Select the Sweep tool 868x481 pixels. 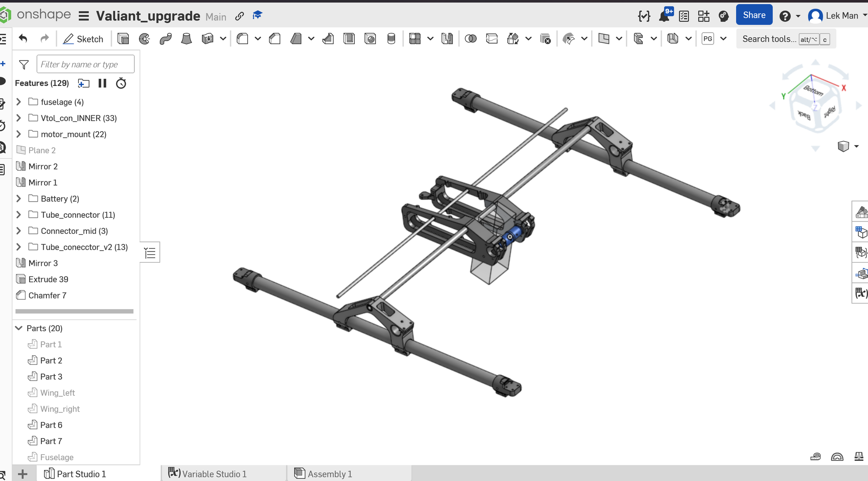point(165,39)
